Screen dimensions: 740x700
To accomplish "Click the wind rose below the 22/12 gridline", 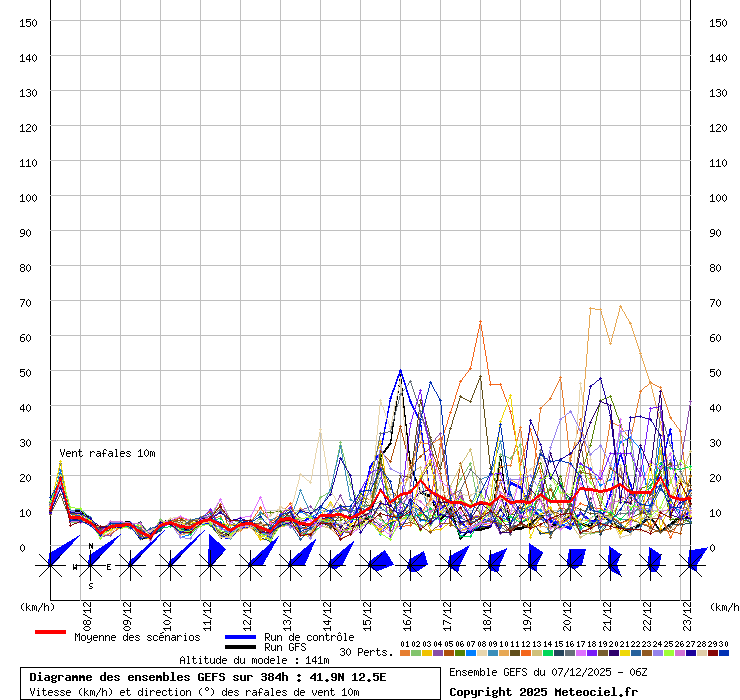I will click(651, 565).
